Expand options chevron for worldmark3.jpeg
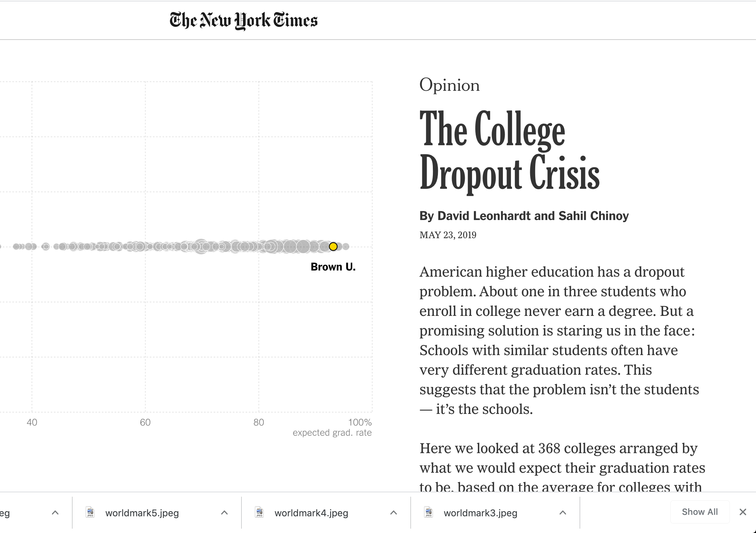This screenshot has height=533, width=756. (x=563, y=513)
